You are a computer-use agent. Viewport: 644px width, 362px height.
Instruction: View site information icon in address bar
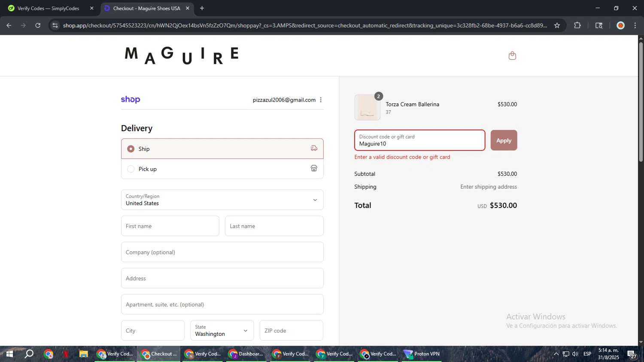(55, 25)
